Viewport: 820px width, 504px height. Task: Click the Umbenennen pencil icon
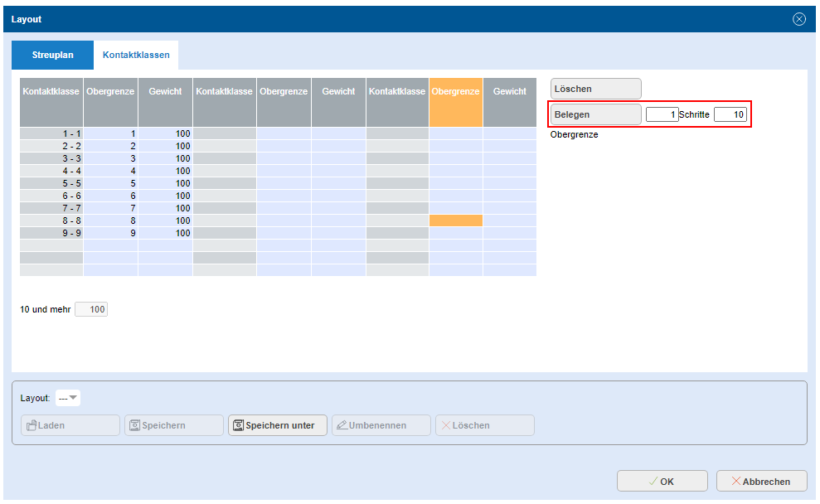341,425
